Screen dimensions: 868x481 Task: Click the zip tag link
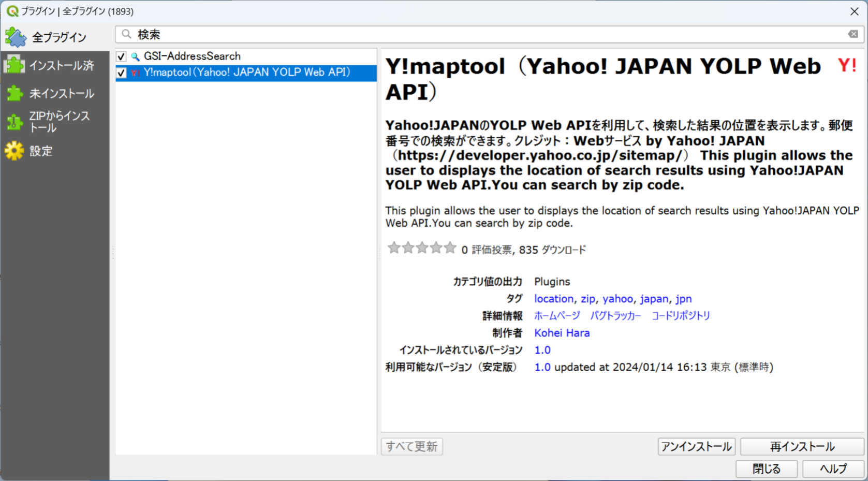(x=587, y=299)
